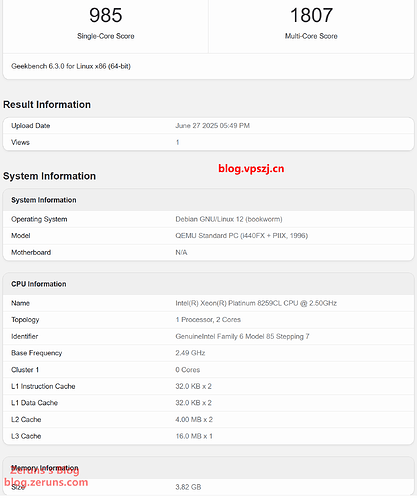Click the Result Information heading
This screenshot has width=417, height=500.
click(x=47, y=105)
